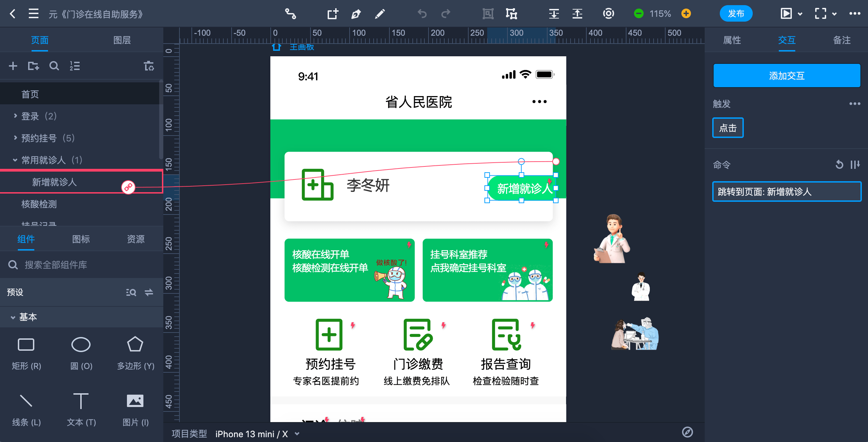Image resolution: width=868 pixels, height=442 pixels.
Task: Expand the 预约挂号 (5) page group
Action: tap(15, 138)
